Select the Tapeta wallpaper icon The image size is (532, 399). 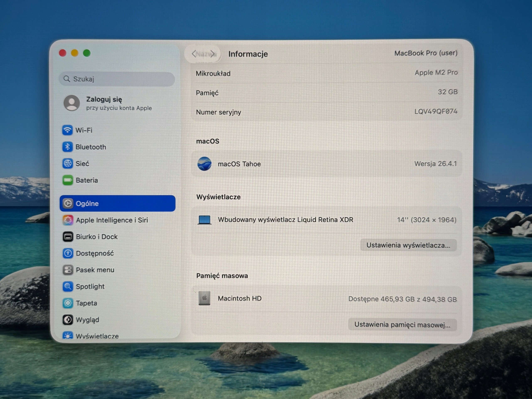tap(68, 303)
